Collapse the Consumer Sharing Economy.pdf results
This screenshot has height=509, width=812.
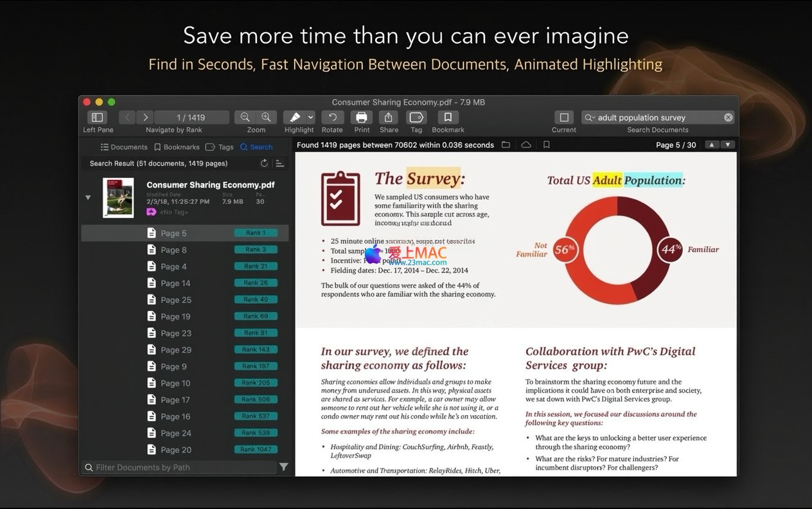point(88,197)
